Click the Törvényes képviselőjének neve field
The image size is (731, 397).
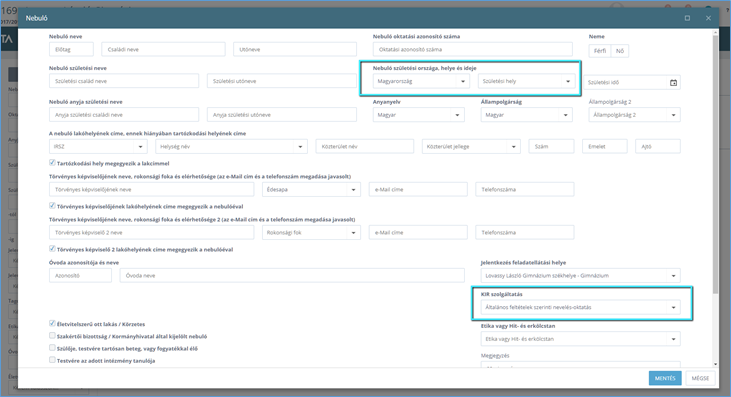point(152,190)
